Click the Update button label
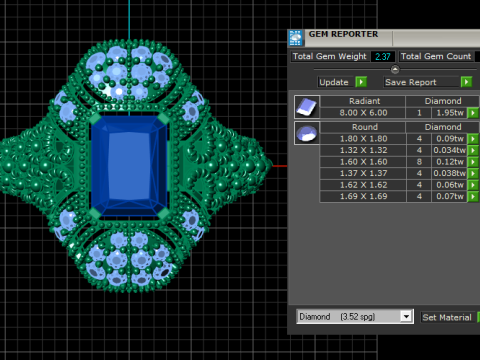The width and height of the screenshot is (480, 360). click(x=334, y=82)
